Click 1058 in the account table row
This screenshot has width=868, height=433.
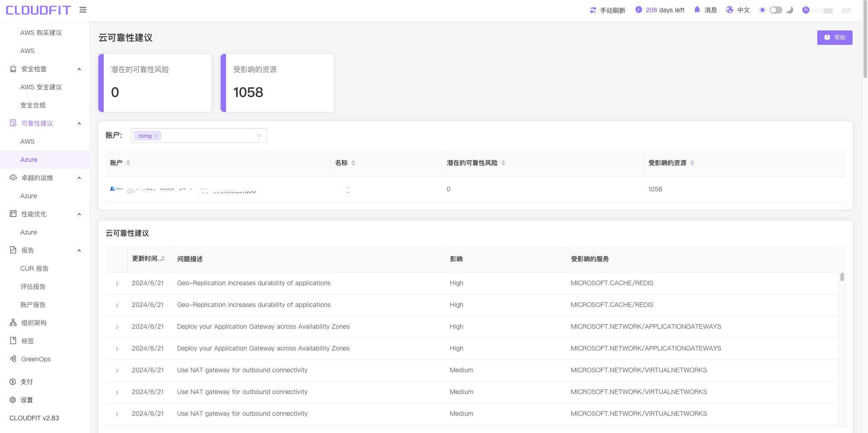[655, 189]
